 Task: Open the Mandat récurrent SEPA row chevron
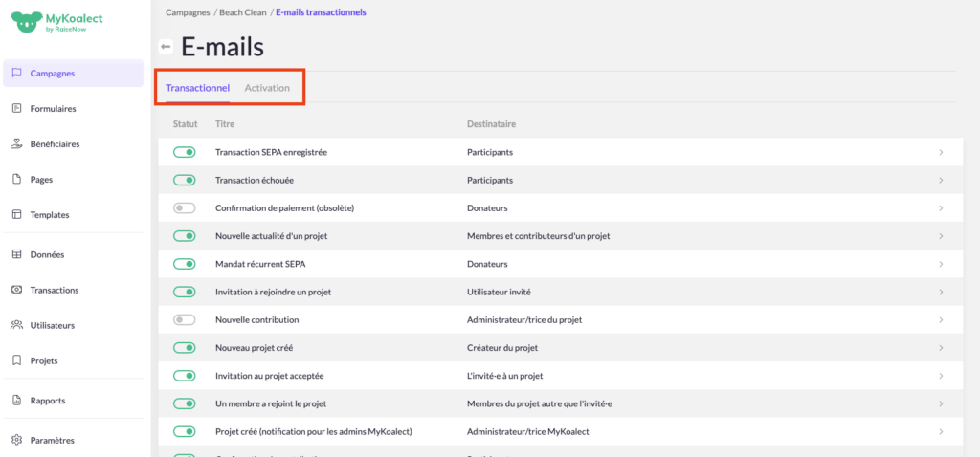point(941,264)
